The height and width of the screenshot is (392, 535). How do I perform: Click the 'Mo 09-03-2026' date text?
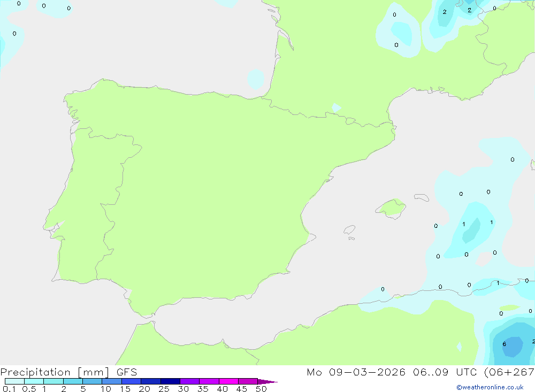click(356, 372)
